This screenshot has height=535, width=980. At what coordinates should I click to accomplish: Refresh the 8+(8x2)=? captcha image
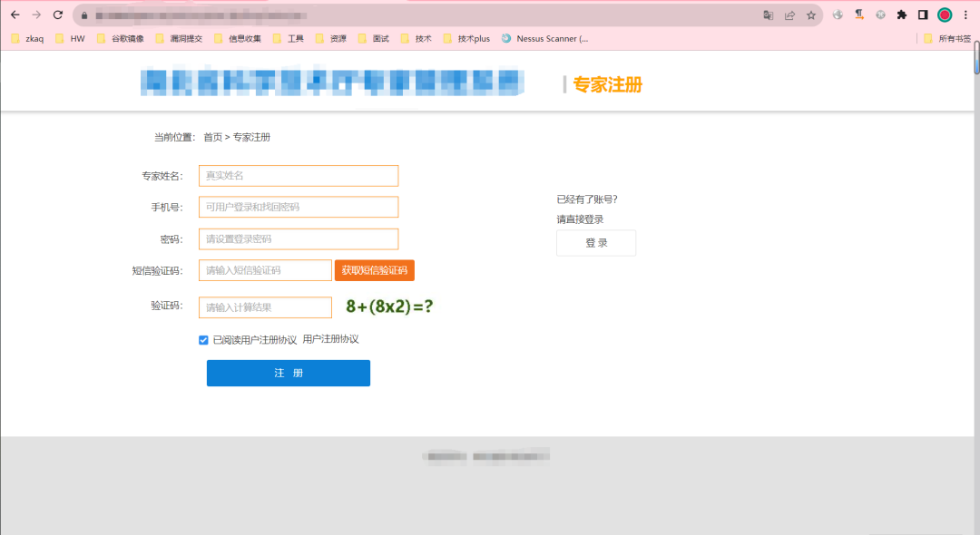(x=389, y=306)
